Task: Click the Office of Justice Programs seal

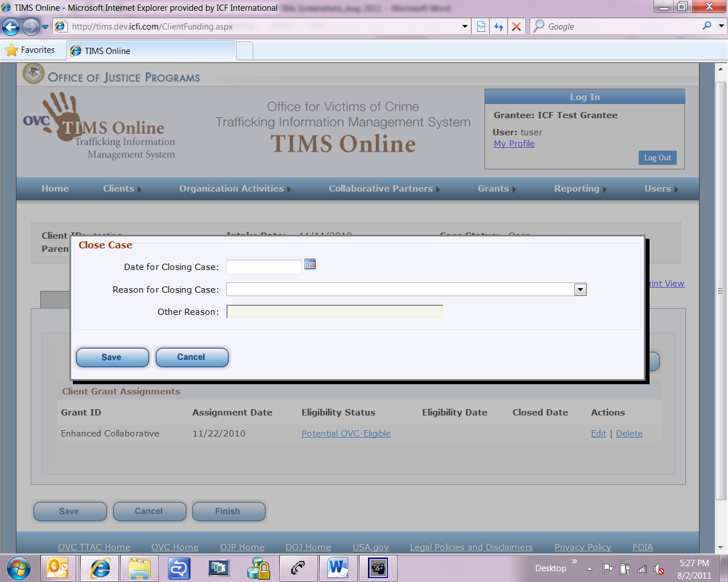Action: (34, 73)
